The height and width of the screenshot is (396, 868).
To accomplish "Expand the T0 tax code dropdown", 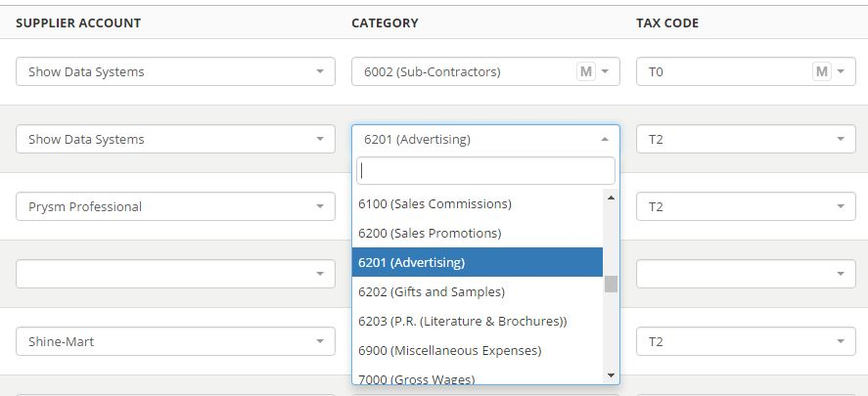I will click(x=746, y=71).
